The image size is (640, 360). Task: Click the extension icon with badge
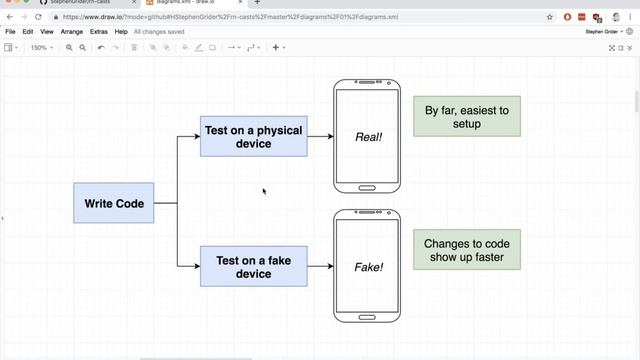tap(597, 18)
